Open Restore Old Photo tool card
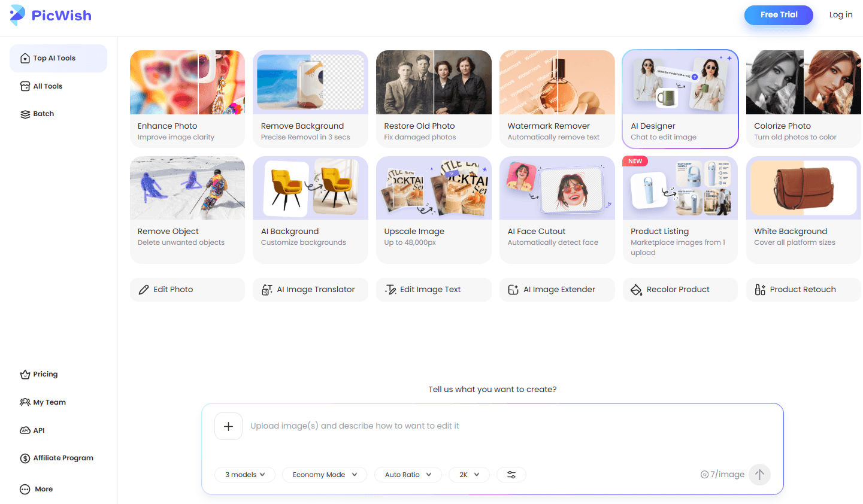Viewport: 863px width, 504px height. pyautogui.click(x=434, y=99)
